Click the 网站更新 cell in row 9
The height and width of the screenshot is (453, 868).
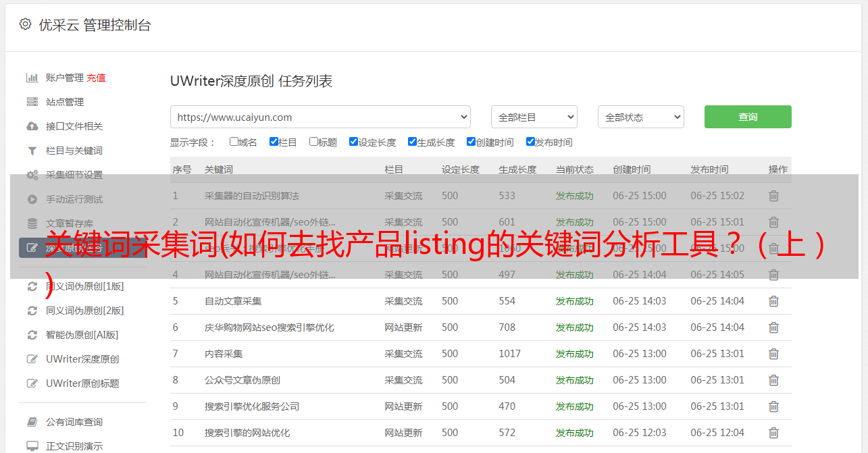coord(403,406)
